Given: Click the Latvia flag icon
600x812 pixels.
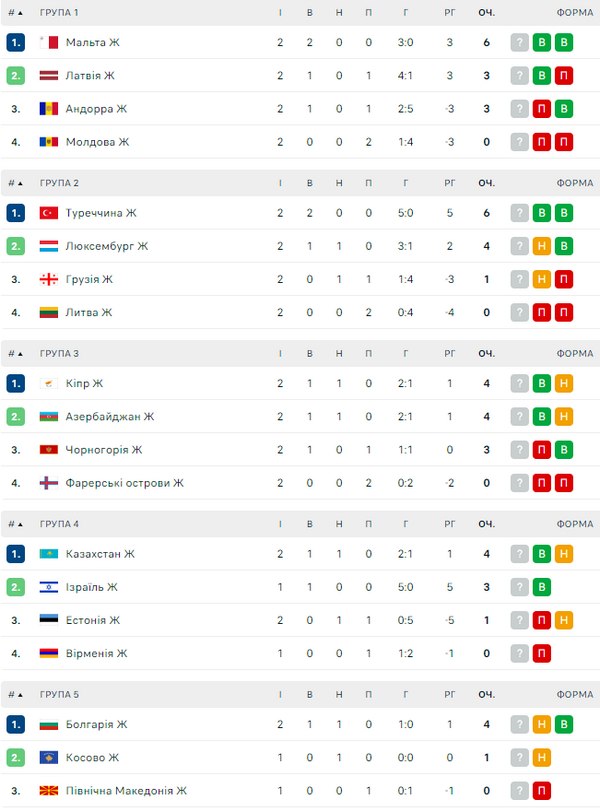Looking at the screenshot, I should point(48,75).
